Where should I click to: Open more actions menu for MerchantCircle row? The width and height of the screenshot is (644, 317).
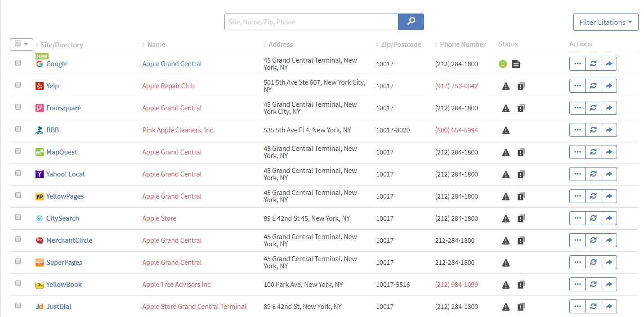[577, 240]
